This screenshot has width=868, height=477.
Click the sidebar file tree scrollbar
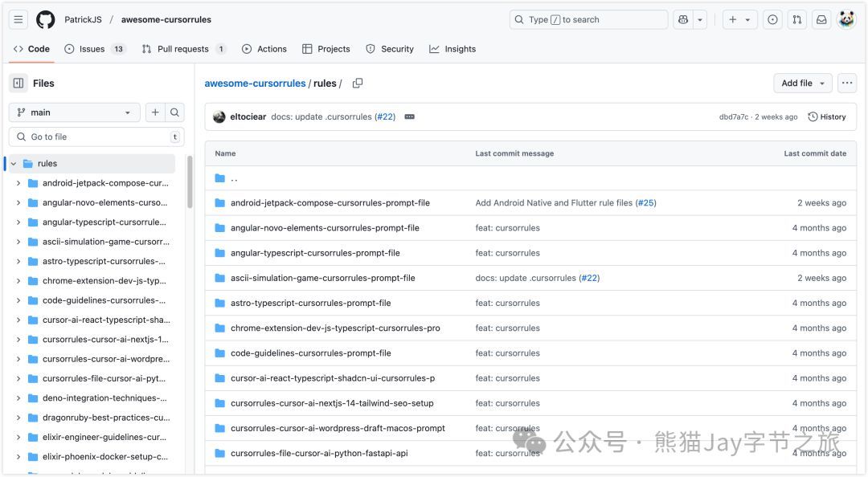[x=190, y=182]
